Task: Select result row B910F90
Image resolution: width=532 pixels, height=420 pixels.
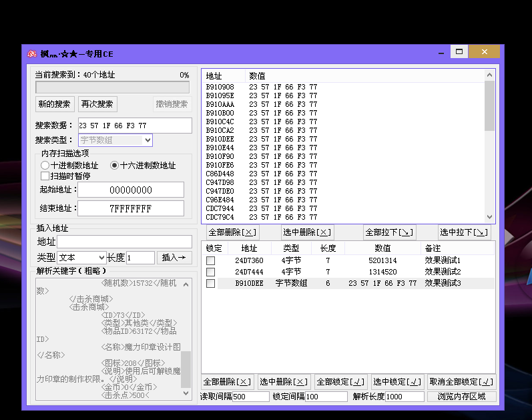Action: click(x=344, y=156)
